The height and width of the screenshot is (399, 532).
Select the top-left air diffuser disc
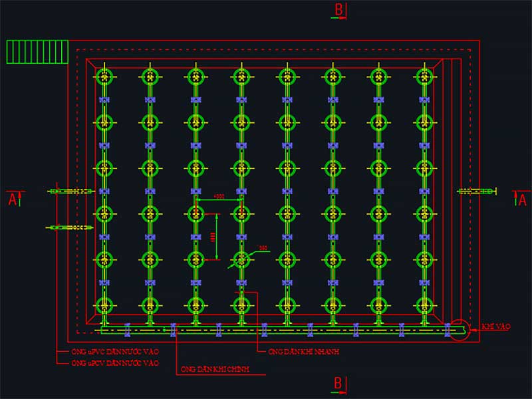pyautogui.click(x=104, y=76)
